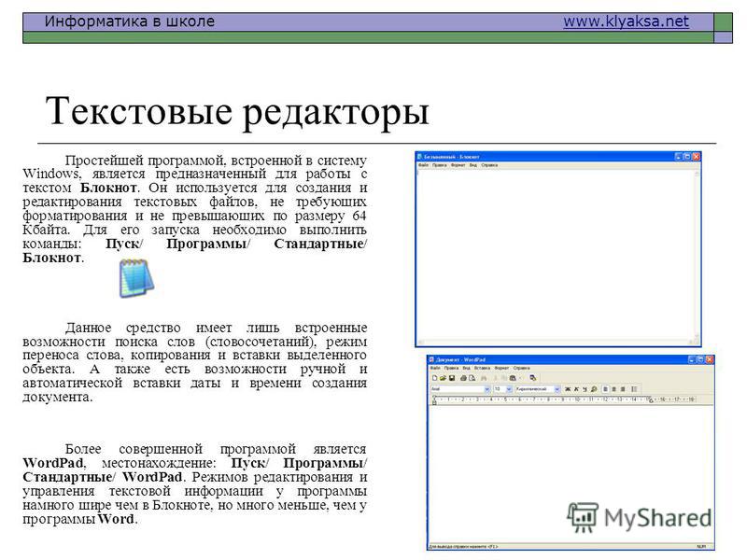Image resolution: width=747 pixels, height=560 pixels.
Task: Close the WordPad window
Action: click(x=710, y=360)
